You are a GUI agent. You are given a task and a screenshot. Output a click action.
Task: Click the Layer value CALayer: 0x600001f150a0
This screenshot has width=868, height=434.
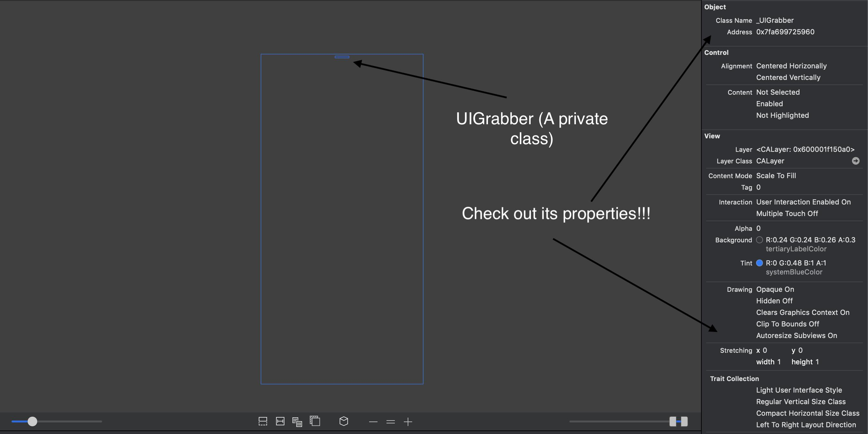point(805,149)
